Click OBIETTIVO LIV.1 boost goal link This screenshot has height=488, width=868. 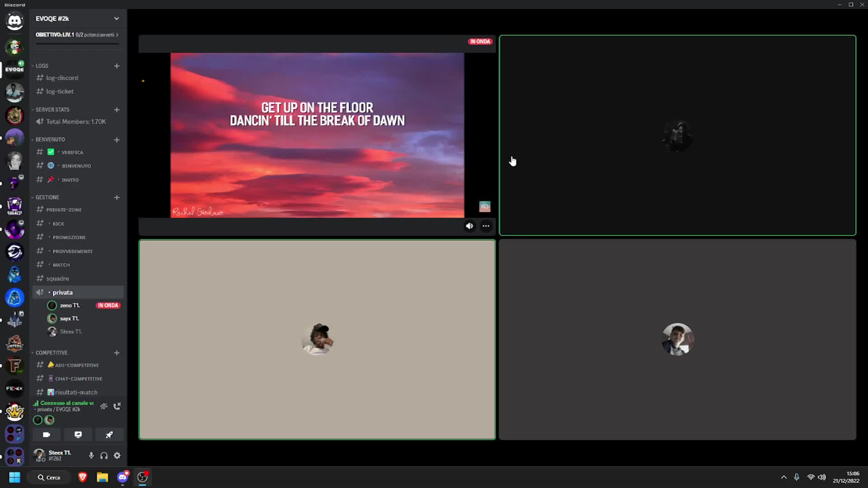(77, 35)
